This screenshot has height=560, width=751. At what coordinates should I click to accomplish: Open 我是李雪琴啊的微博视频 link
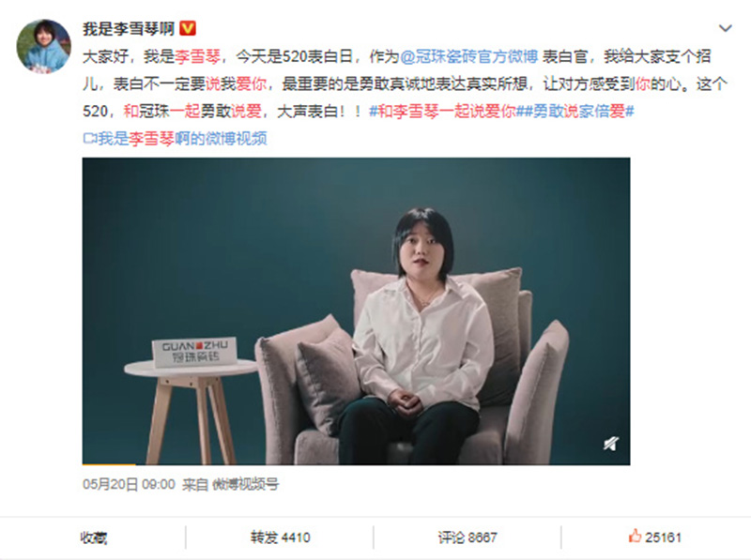pyautogui.click(x=182, y=138)
